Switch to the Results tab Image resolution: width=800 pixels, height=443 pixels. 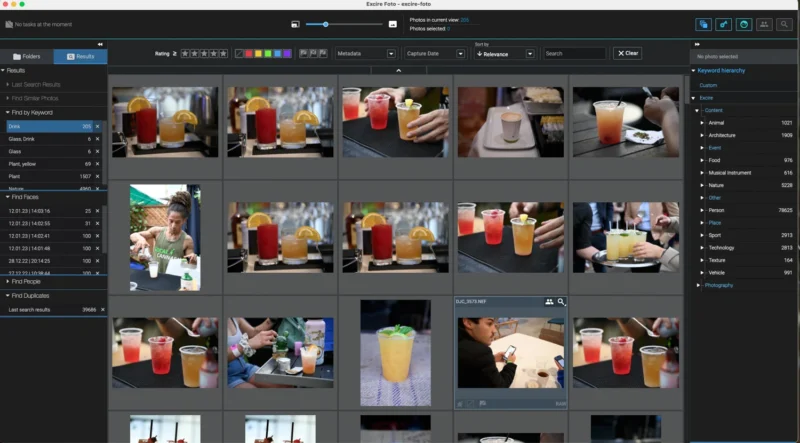(81, 57)
